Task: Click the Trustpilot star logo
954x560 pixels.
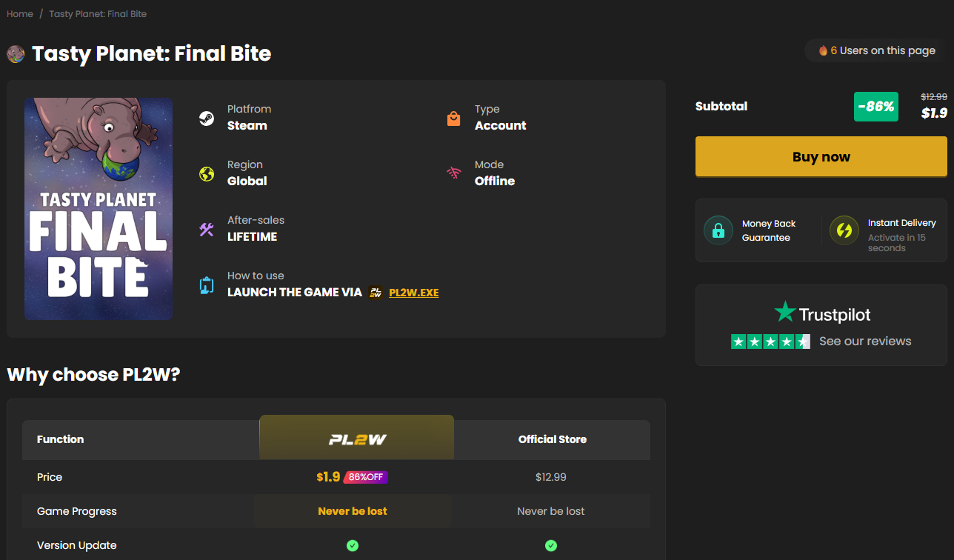Action: coord(784,312)
